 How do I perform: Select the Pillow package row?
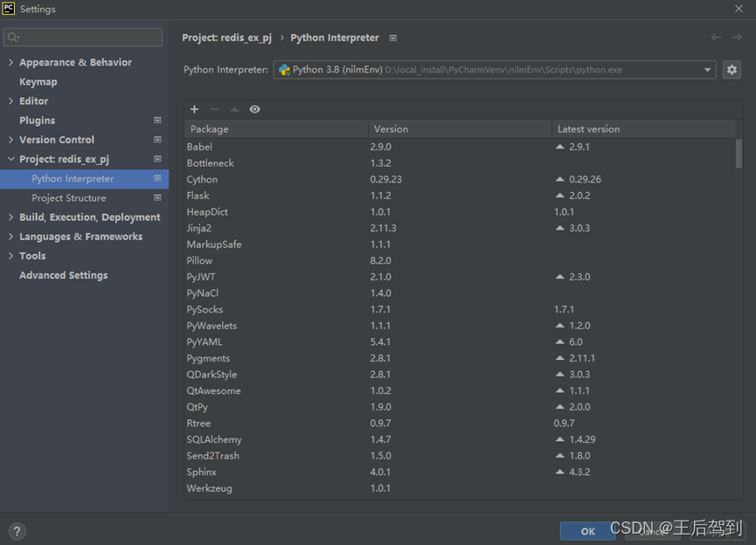[461, 260]
